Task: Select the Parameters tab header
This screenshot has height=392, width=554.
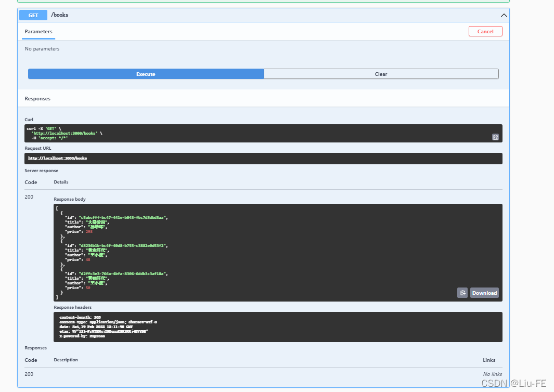Action: click(38, 31)
